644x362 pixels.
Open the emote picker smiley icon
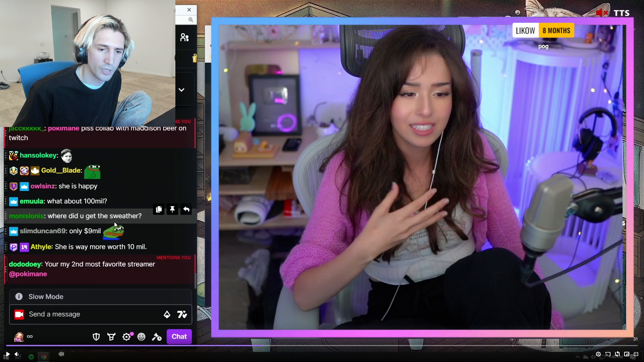click(x=142, y=337)
